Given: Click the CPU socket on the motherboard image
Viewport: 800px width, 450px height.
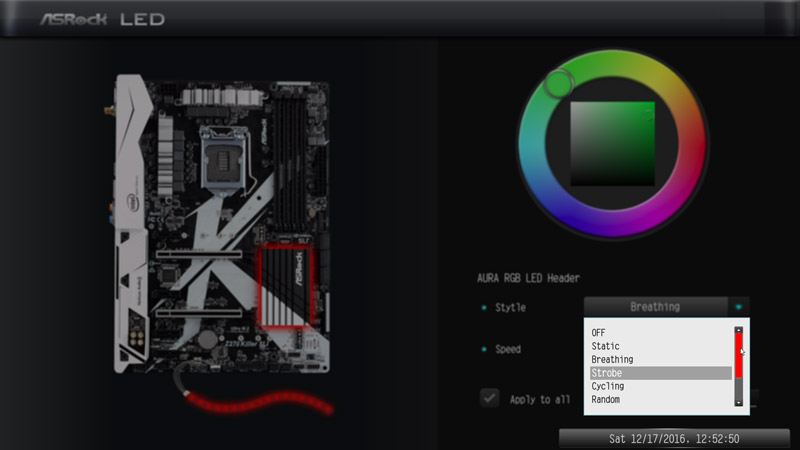Looking at the screenshot, I should click(224, 159).
